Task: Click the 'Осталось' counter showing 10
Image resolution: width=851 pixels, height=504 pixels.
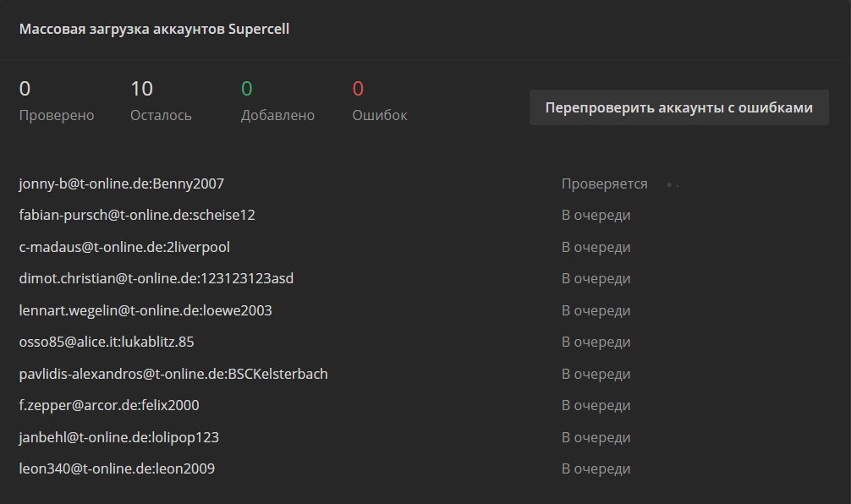Action: click(141, 89)
